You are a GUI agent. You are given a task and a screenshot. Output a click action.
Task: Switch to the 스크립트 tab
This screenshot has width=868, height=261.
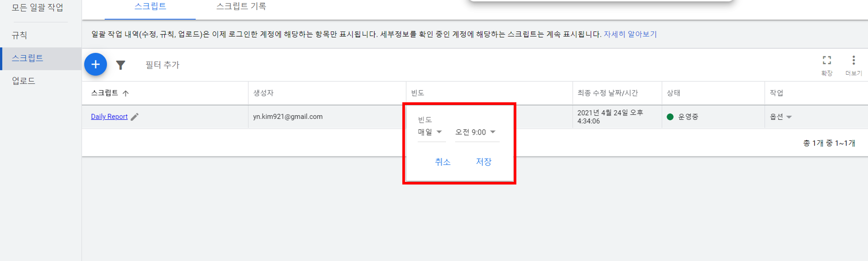click(x=150, y=7)
